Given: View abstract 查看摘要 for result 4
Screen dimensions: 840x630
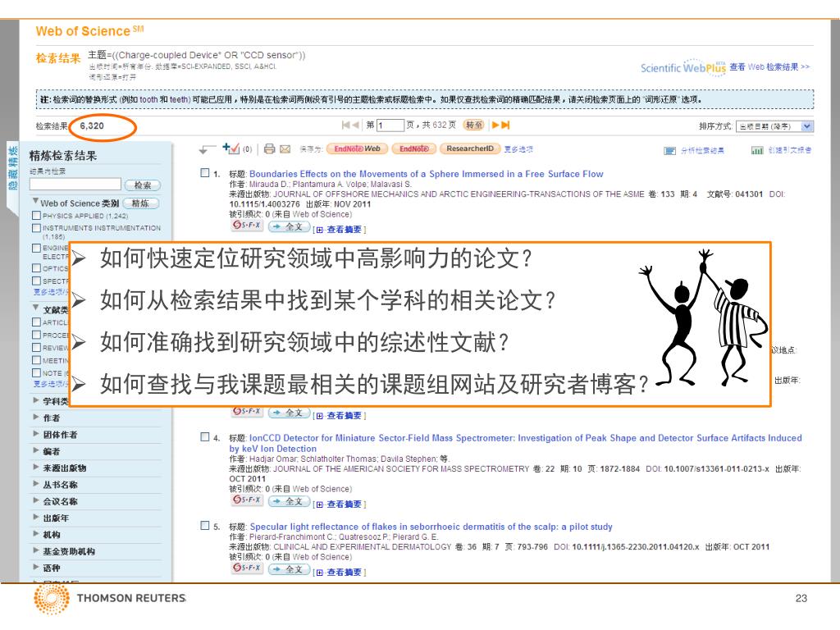Looking at the screenshot, I should (344, 504).
